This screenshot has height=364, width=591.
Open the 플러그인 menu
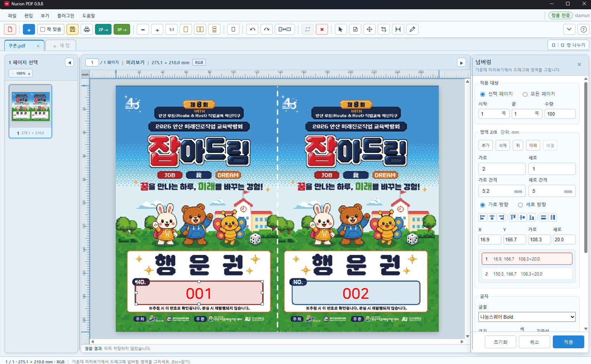tap(66, 16)
